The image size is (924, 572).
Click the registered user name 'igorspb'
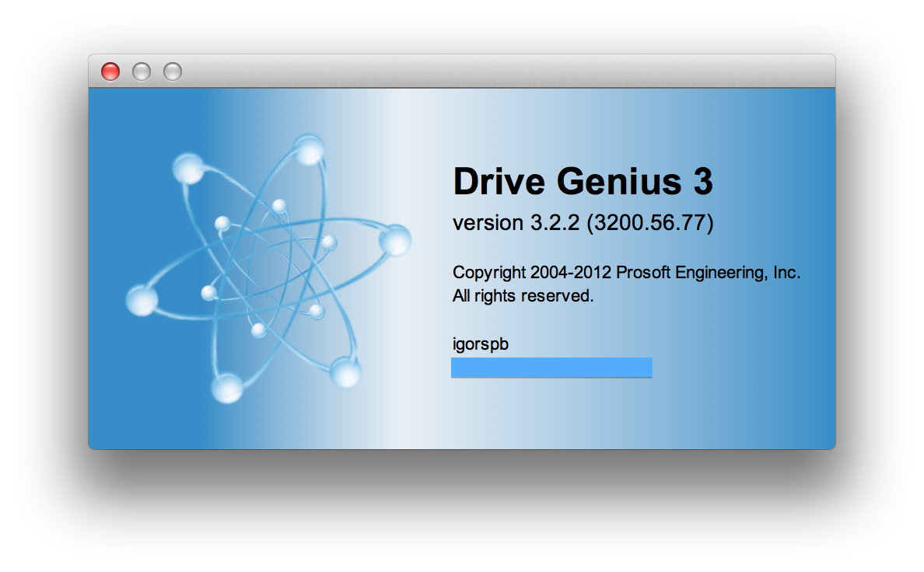tap(480, 344)
